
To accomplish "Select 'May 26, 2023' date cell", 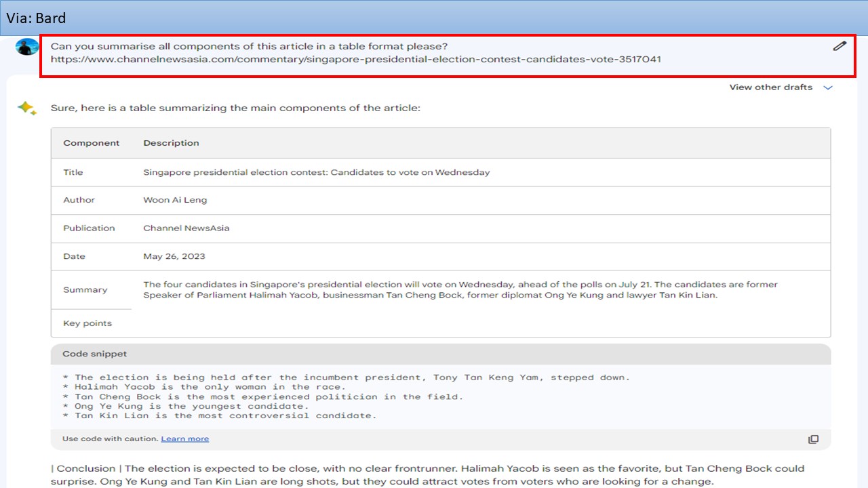I will pos(174,256).
